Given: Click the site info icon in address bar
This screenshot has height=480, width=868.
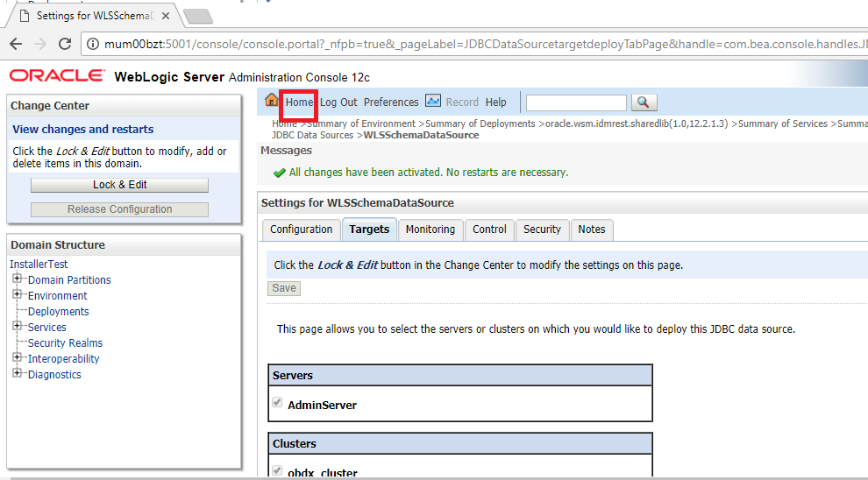Looking at the screenshot, I should (93, 44).
